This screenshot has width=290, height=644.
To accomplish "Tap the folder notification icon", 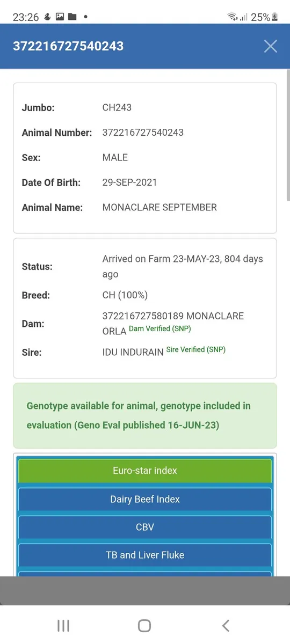I will (x=73, y=17).
